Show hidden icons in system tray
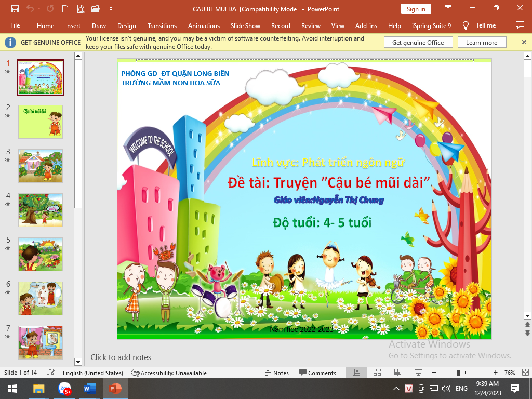This screenshot has width=532, height=399. (396, 389)
